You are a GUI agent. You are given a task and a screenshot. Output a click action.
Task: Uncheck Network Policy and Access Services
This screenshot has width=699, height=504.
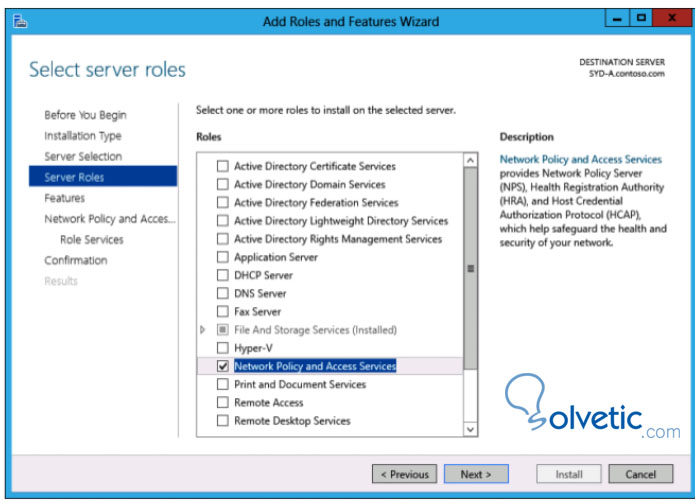point(222,366)
